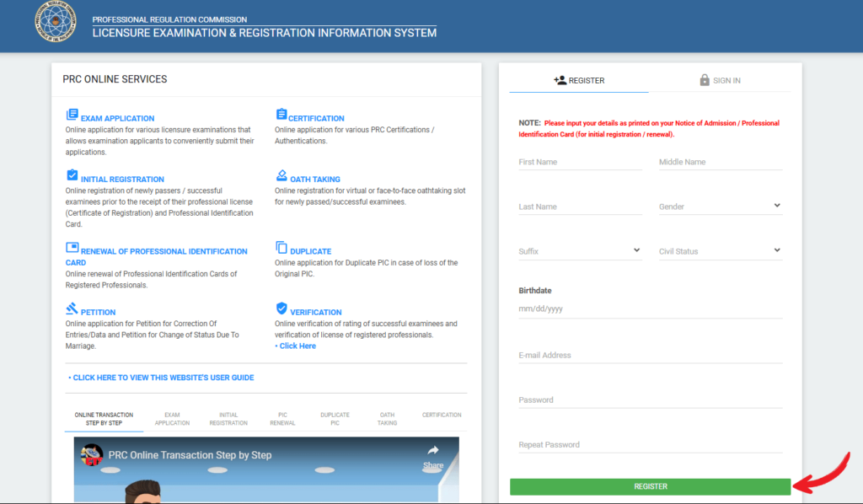The image size is (863, 504).
Task: Click the green Register button
Action: [650, 486]
